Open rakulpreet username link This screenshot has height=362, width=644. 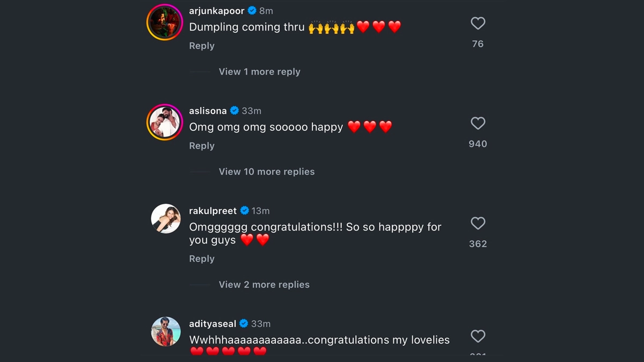(213, 211)
